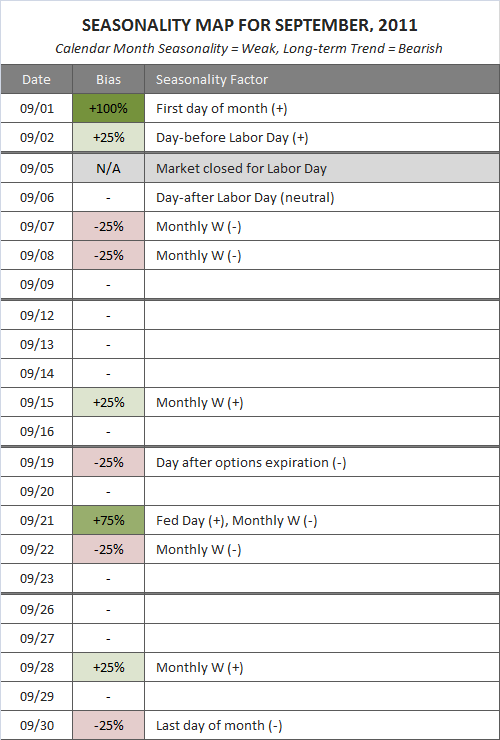Click the title 'Seasonality Map for September, 2011'
Screen dimensions: 500x740
[x=250, y=25]
